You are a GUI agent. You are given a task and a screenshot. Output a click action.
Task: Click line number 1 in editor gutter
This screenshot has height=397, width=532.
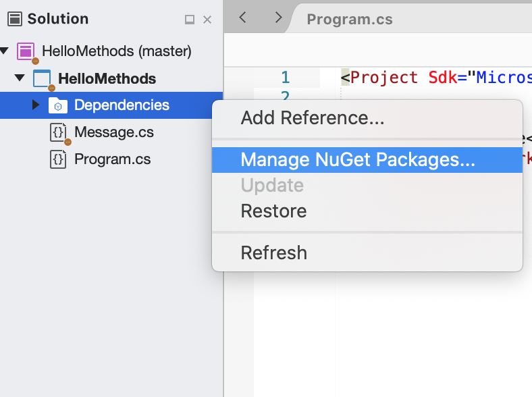tap(285, 77)
